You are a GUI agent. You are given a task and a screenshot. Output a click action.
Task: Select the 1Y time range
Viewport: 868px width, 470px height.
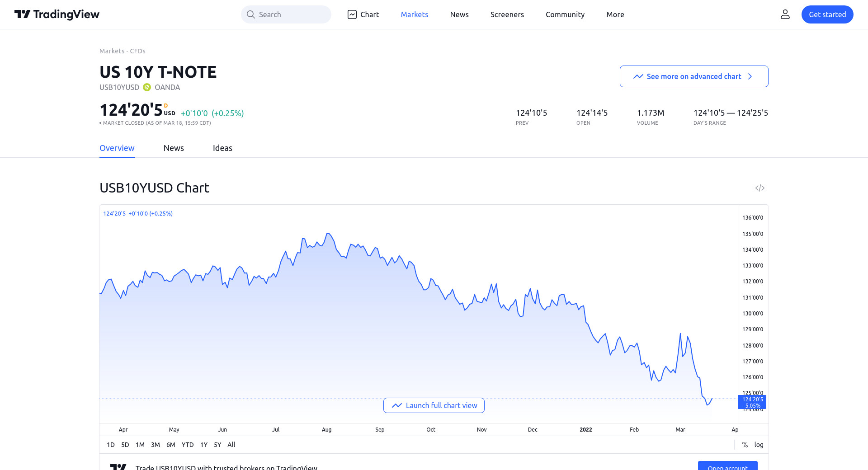204,445
